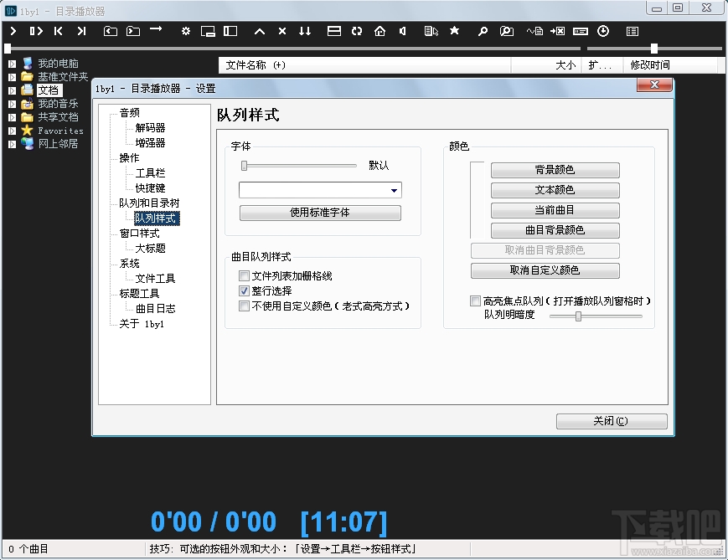Screen dimensions: 728x560
Task: Click the home directory icon in toolbar
Action: (x=381, y=31)
